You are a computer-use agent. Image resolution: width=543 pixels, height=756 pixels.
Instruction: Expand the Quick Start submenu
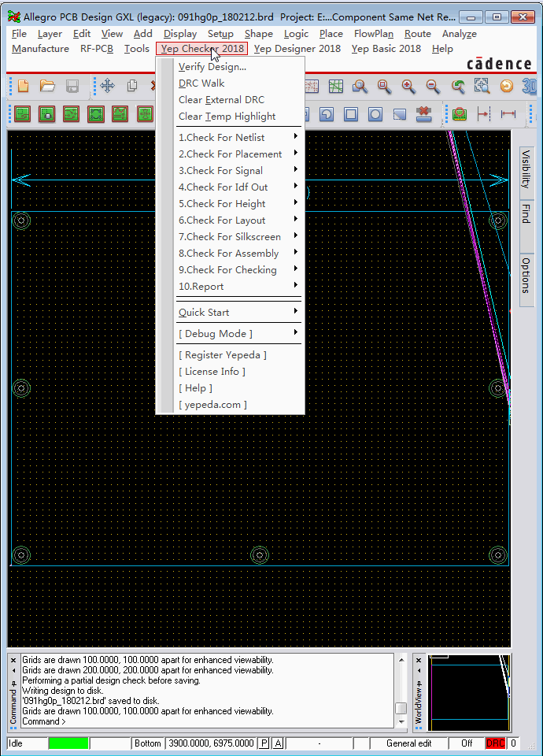click(238, 313)
